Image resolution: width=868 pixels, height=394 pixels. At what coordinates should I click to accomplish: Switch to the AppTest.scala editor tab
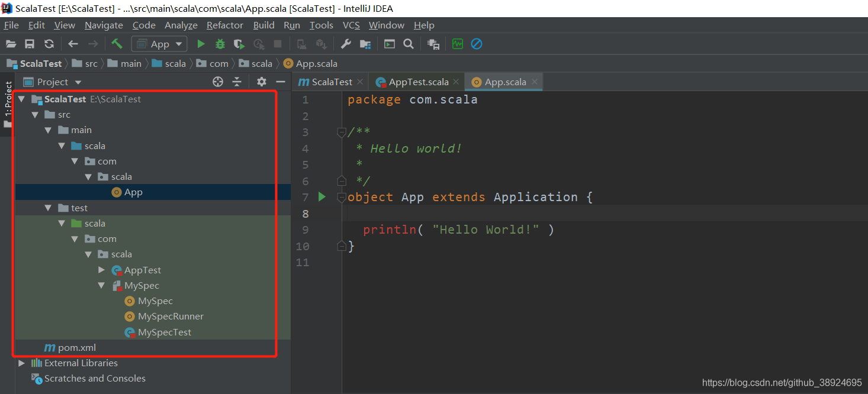pyautogui.click(x=418, y=82)
